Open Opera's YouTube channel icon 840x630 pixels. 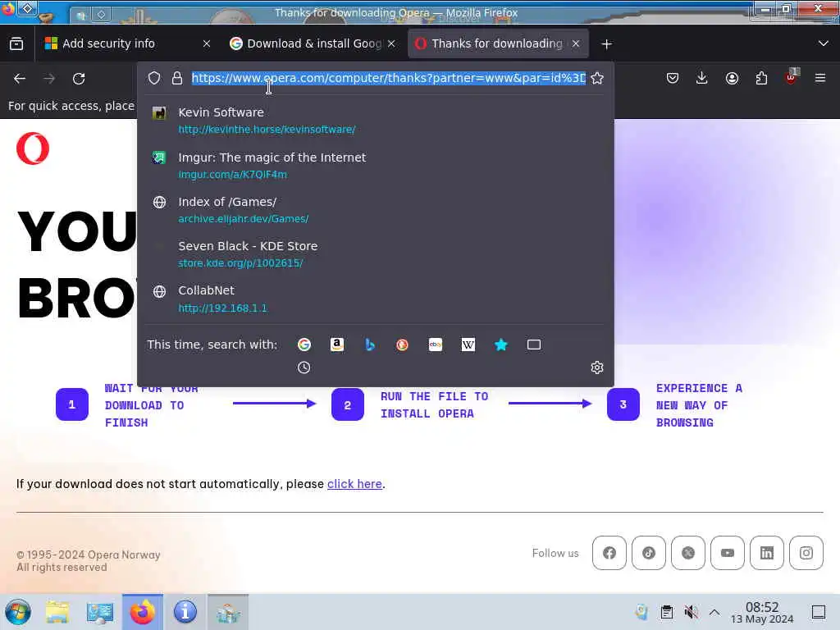tap(728, 553)
